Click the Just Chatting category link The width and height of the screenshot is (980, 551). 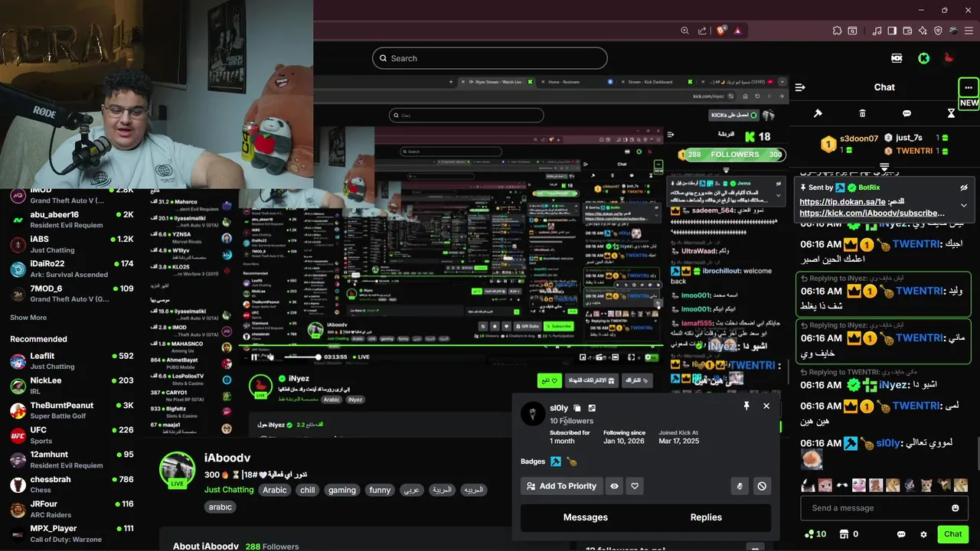click(x=229, y=490)
